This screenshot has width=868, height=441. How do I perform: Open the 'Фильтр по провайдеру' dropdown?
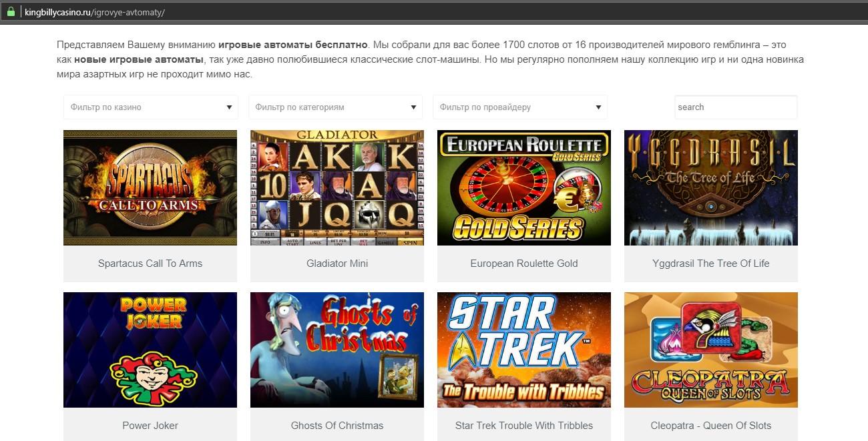(x=520, y=107)
